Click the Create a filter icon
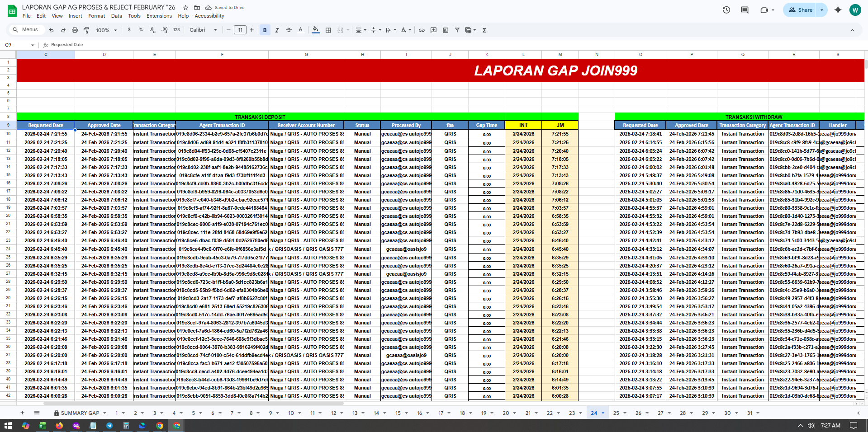Viewport: 868px width, 432px height. coord(457,30)
